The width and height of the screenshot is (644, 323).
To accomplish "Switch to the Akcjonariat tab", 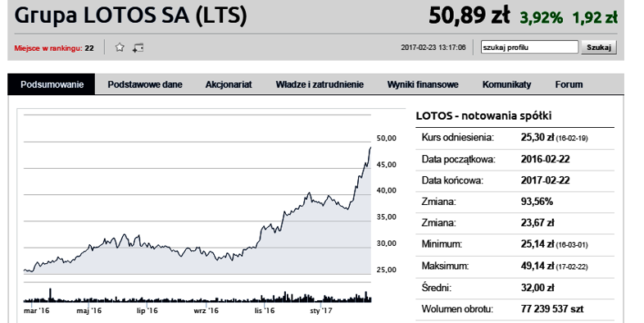I will coord(229,84).
